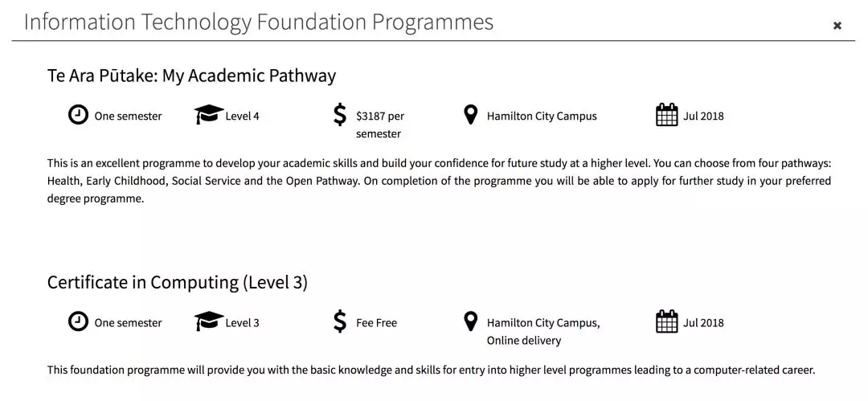Click clock icon for Te Ara Pūtake duration
868x401 pixels.
tap(78, 115)
